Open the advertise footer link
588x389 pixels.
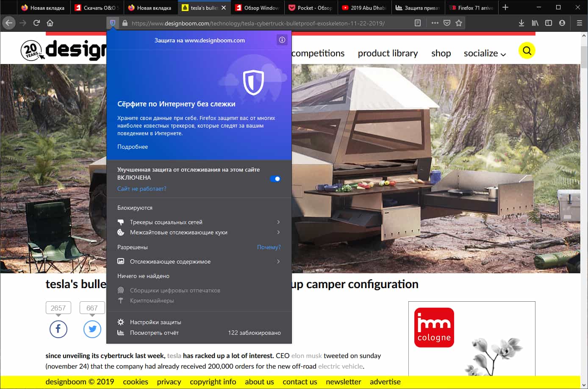pyautogui.click(x=385, y=382)
